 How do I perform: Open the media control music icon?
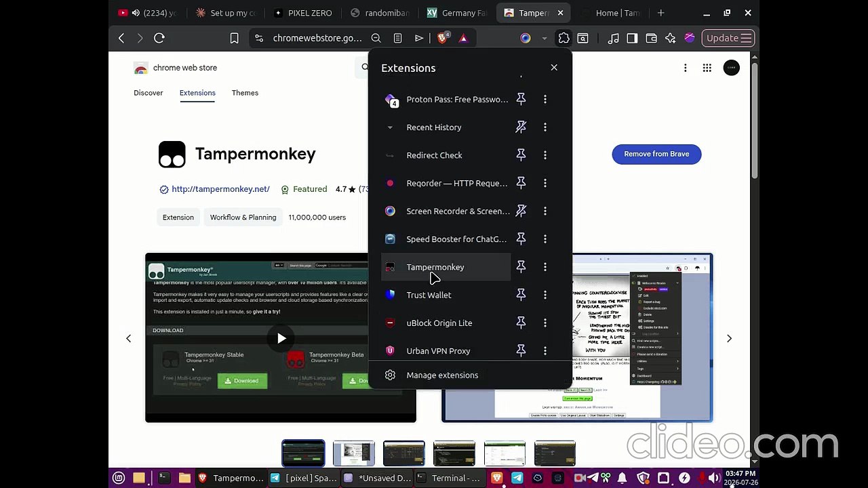pyautogui.click(x=613, y=38)
